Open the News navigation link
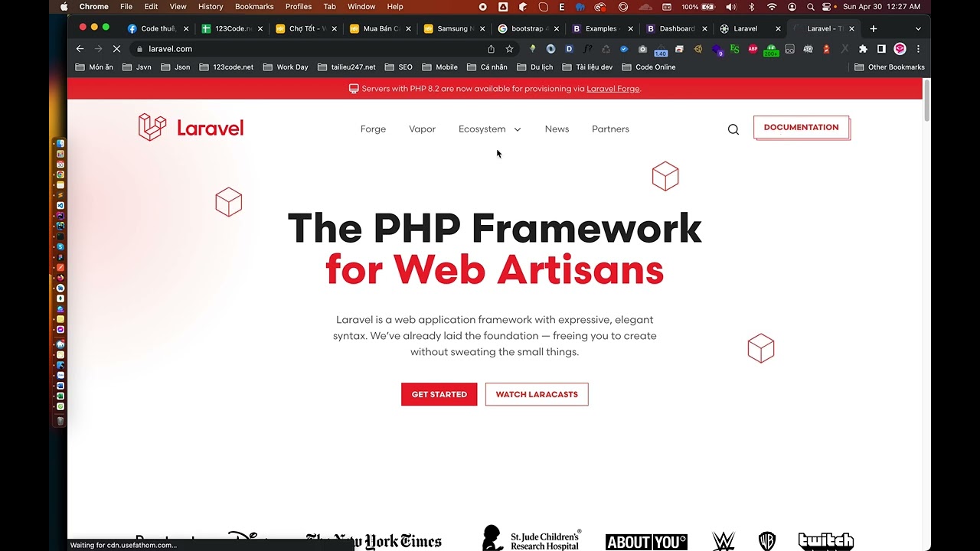Image resolution: width=980 pixels, height=551 pixels. click(x=557, y=129)
